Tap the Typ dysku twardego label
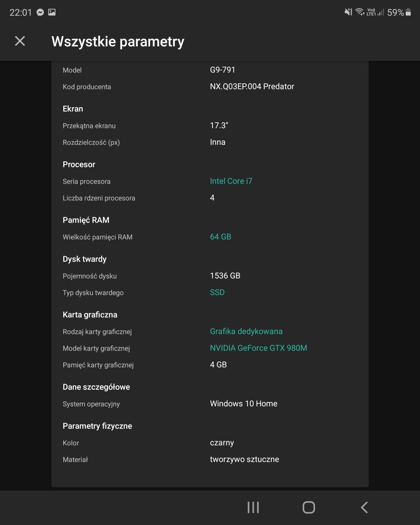This screenshot has height=525, width=420. (x=93, y=292)
